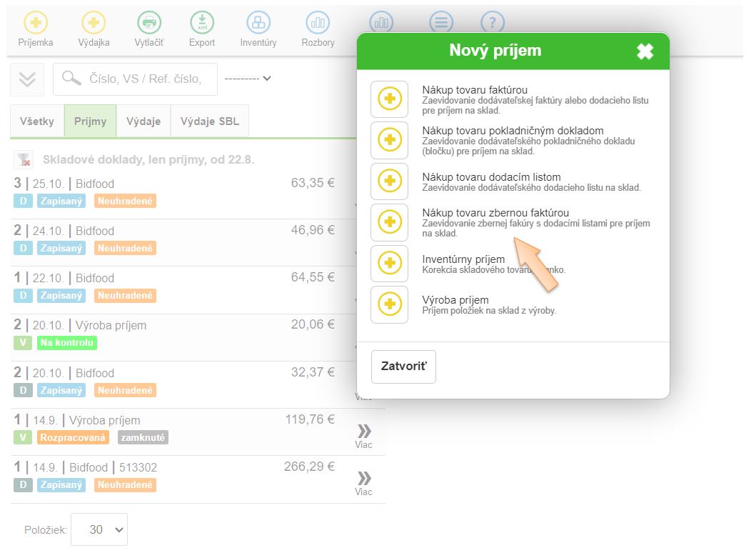Click plus icon for Inventúrny príjem
This screenshot has height=558, width=756.
point(390,264)
